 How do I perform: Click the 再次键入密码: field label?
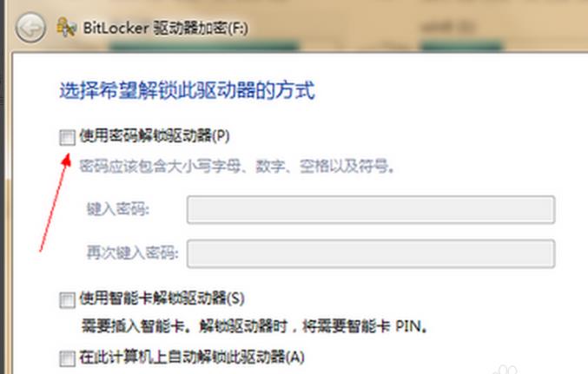[x=132, y=253]
